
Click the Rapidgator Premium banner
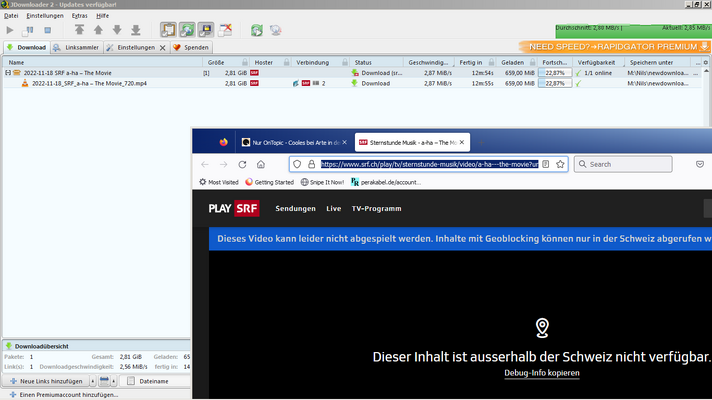(x=614, y=46)
